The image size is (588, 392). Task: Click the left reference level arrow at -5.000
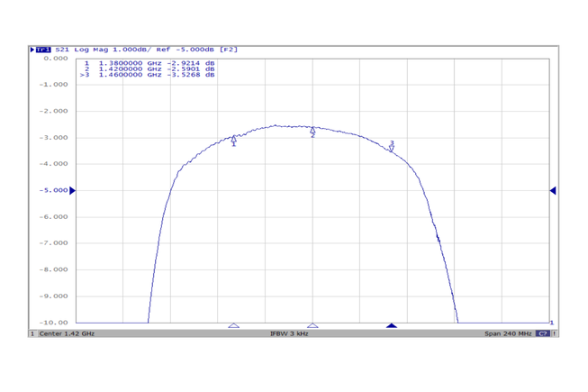(x=73, y=190)
